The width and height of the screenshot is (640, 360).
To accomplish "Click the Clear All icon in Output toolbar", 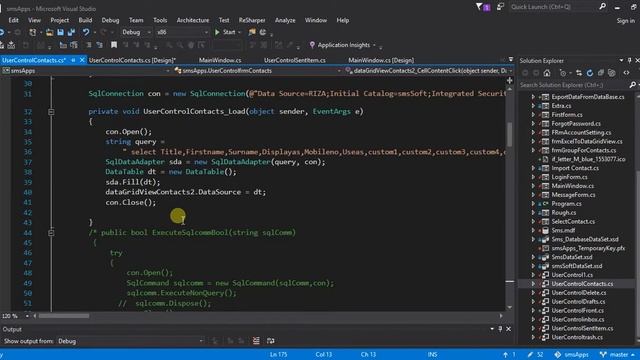I will pos(256,341).
